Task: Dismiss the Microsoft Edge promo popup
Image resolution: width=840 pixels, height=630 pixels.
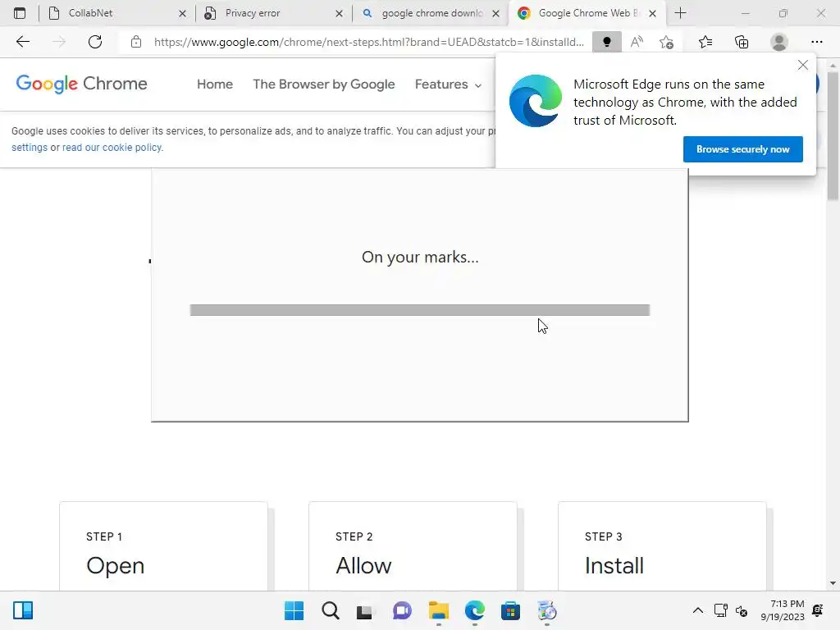Action: coord(802,66)
